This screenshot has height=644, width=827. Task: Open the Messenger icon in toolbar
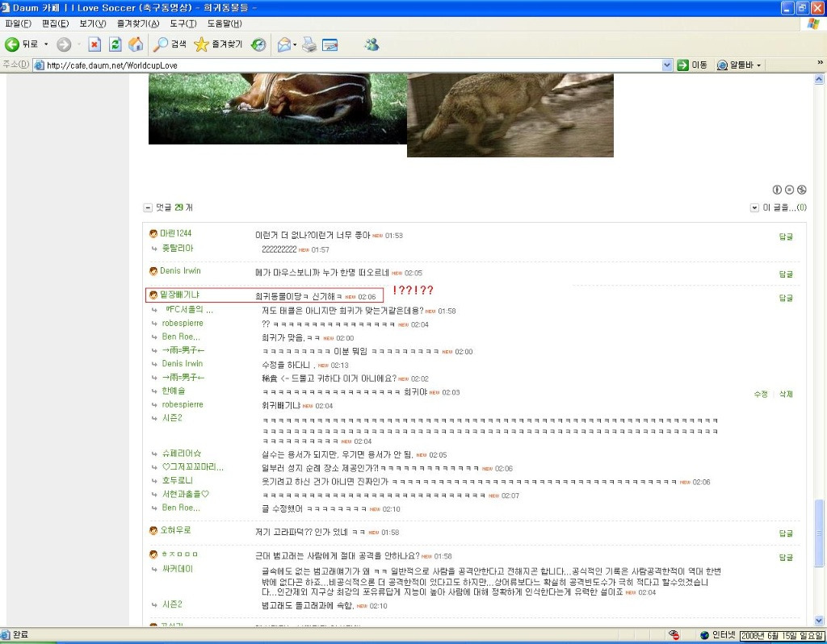372,44
